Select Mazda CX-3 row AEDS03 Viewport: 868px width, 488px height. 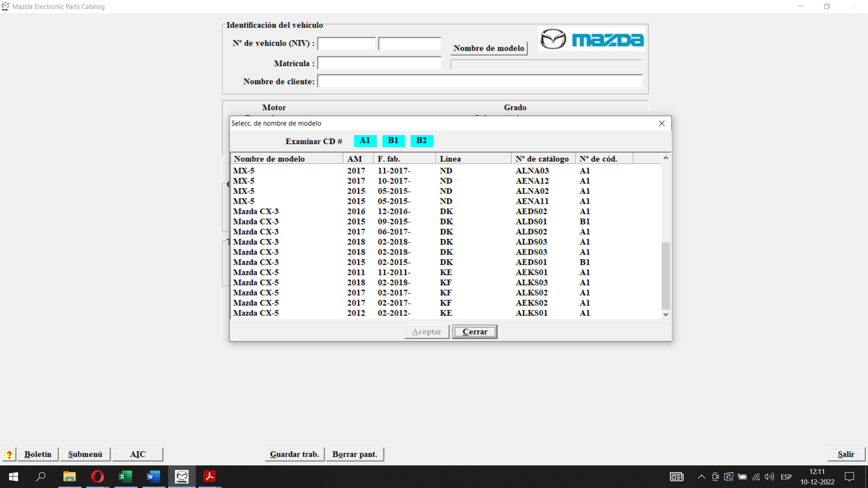[x=446, y=253]
